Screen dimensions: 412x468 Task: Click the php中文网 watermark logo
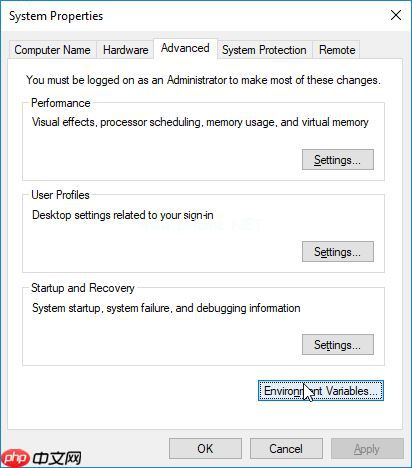click(x=42, y=459)
